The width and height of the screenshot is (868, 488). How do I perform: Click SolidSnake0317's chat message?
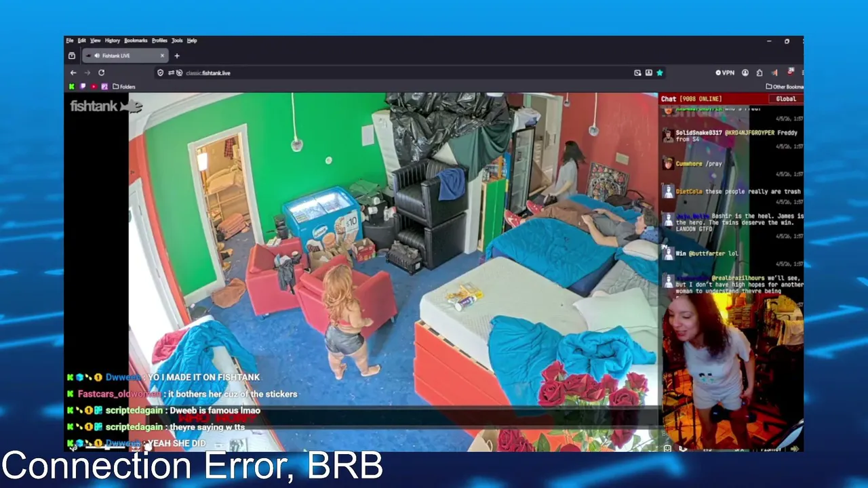point(732,136)
